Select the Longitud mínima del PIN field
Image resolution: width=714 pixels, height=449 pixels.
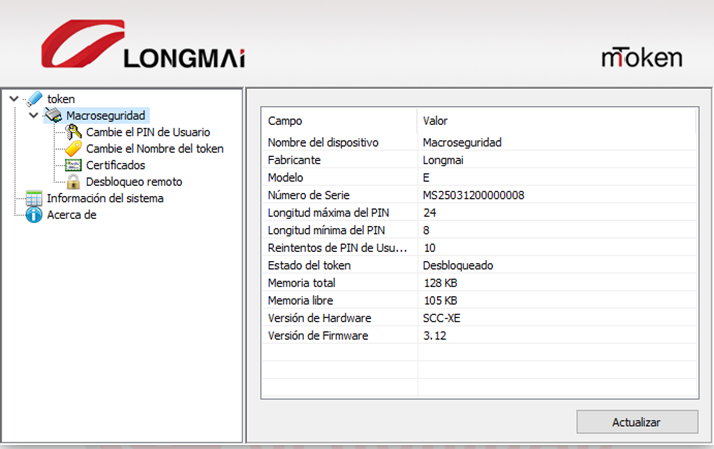326,230
